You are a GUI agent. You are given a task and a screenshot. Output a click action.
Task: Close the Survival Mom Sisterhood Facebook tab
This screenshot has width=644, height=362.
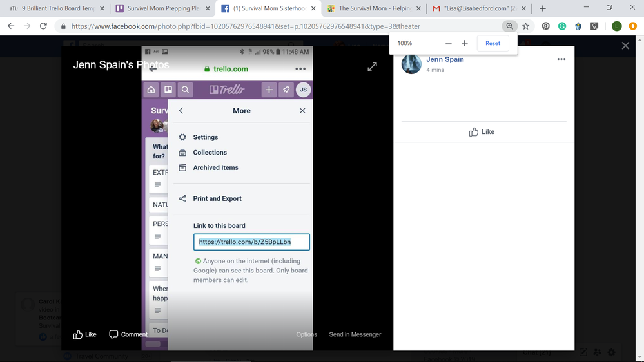click(x=313, y=8)
